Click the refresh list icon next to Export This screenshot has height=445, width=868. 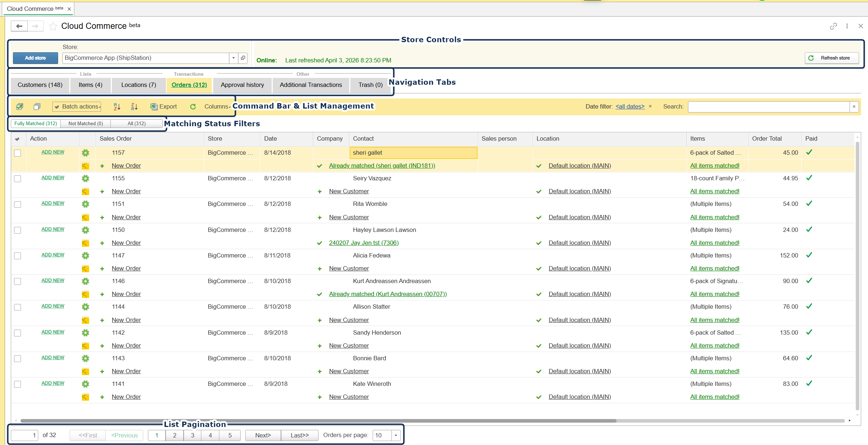193,106
